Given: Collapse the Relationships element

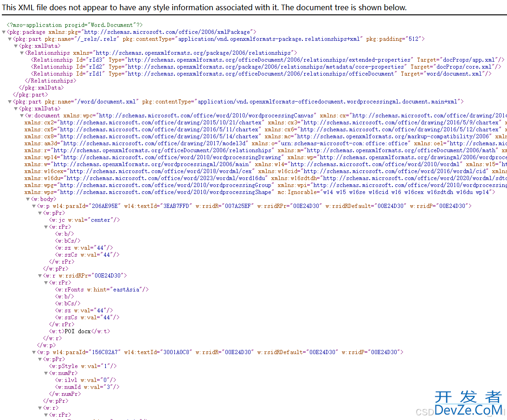Looking at the screenshot, I should [22, 53].
